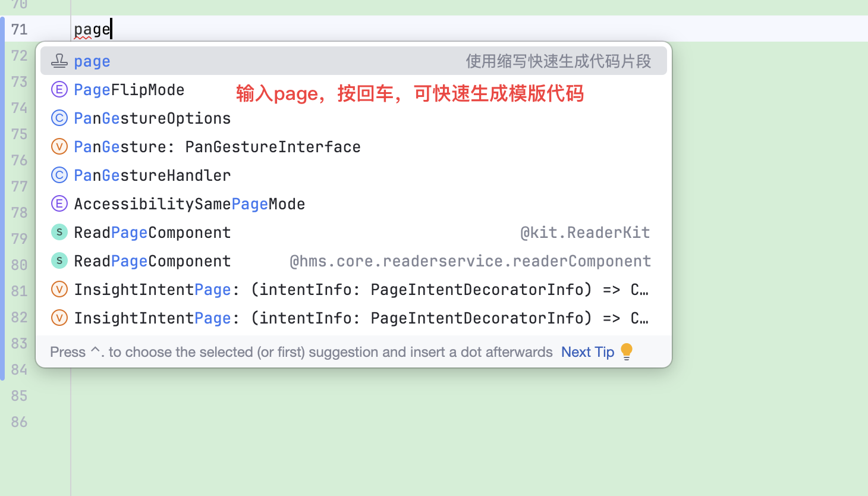This screenshot has height=496, width=868.
Task: Open the Next Tip link
Action: pyautogui.click(x=587, y=352)
